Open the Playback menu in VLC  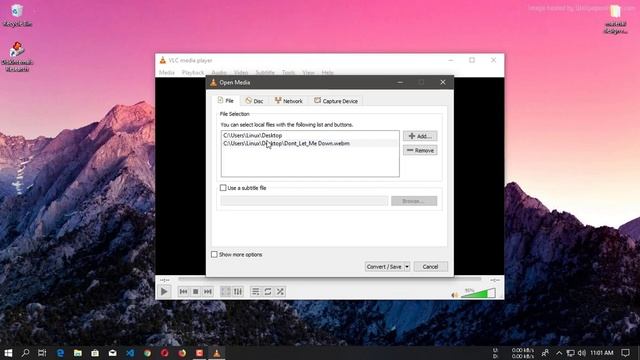193,72
